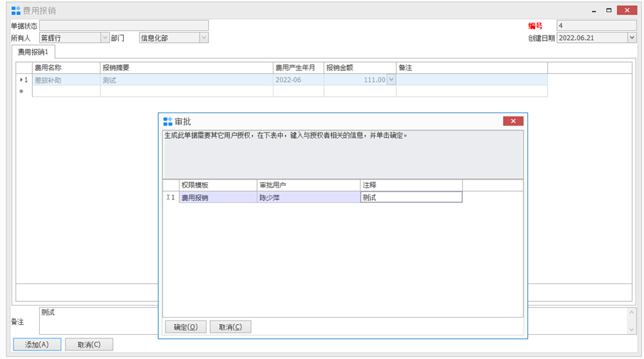The height and width of the screenshot is (359, 644).
Task: Maximize the 费用报销 window
Action: coord(608,11)
